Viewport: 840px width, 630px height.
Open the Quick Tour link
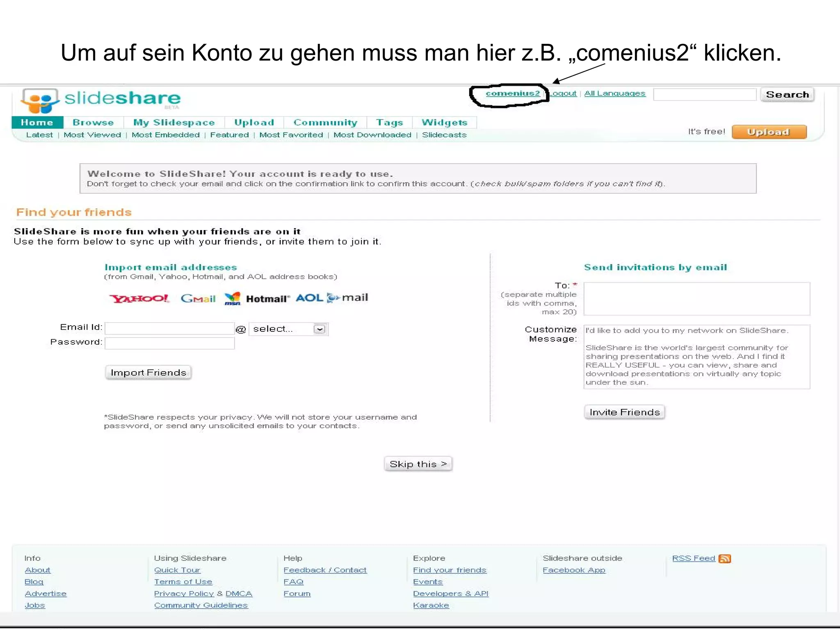click(177, 570)
